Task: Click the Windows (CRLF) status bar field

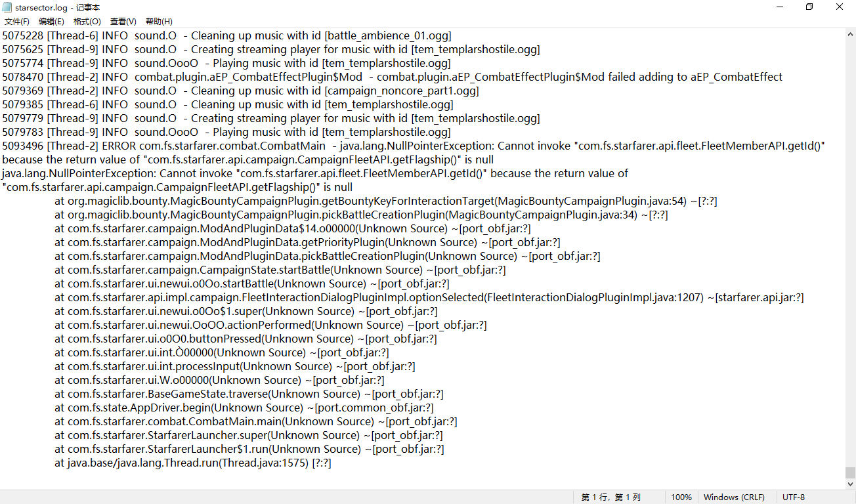Action: (x=734, y=497)
